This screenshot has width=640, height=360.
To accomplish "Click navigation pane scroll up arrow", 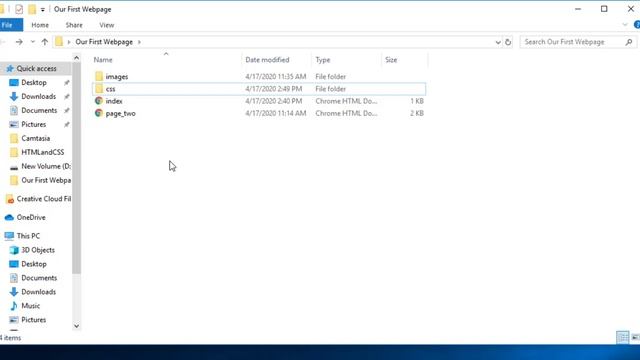I will pos(76,58).
